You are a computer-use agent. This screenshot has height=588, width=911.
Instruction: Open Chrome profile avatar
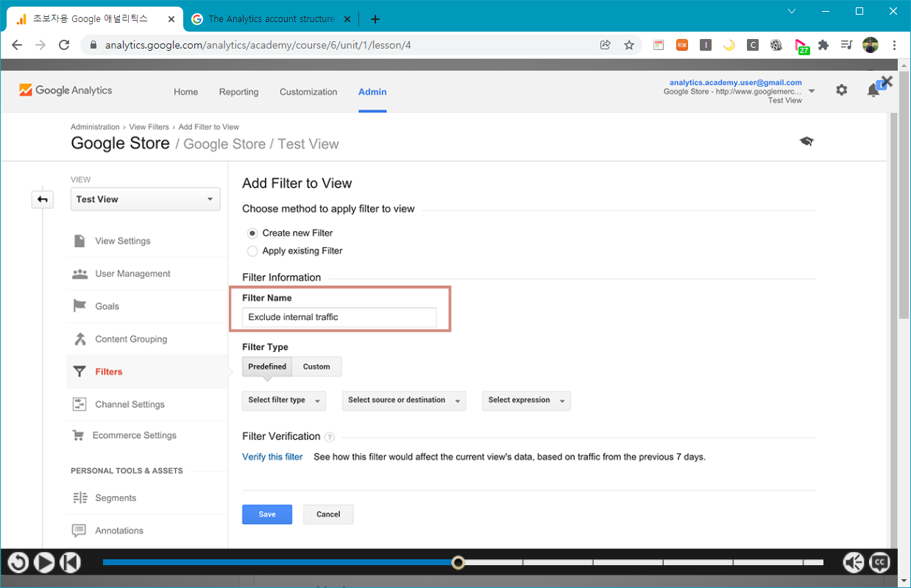click(x=871, y=45)
